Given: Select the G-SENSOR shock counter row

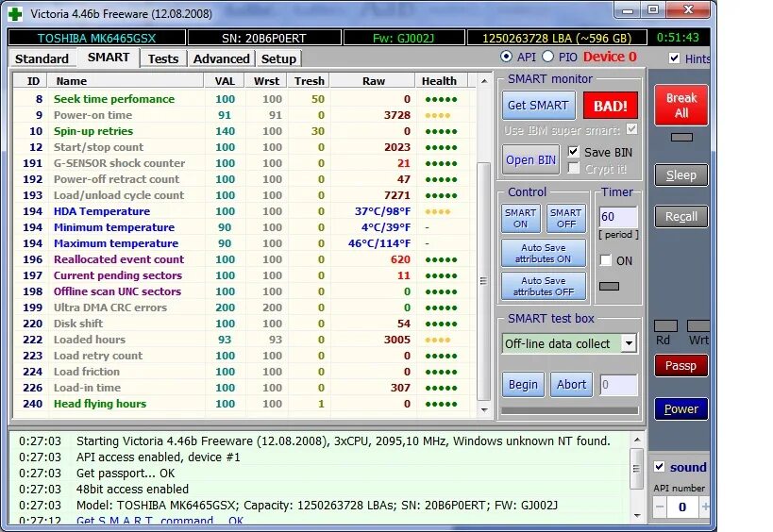Looking at the screenshot, I should pos(244,163).
